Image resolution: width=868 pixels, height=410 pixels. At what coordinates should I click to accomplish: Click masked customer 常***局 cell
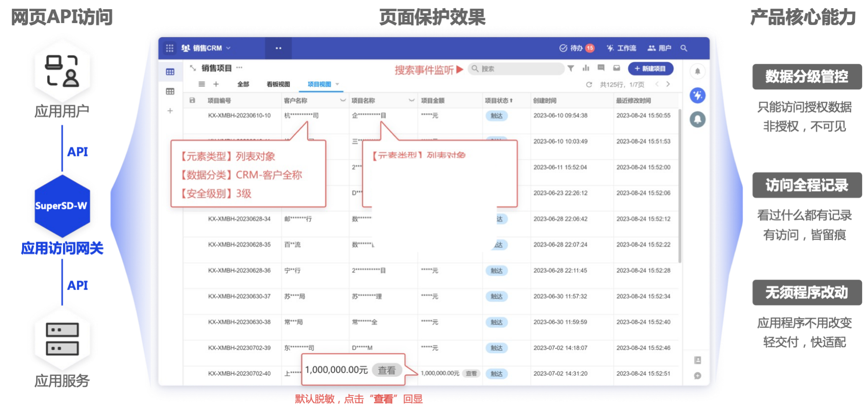point(293,322)
